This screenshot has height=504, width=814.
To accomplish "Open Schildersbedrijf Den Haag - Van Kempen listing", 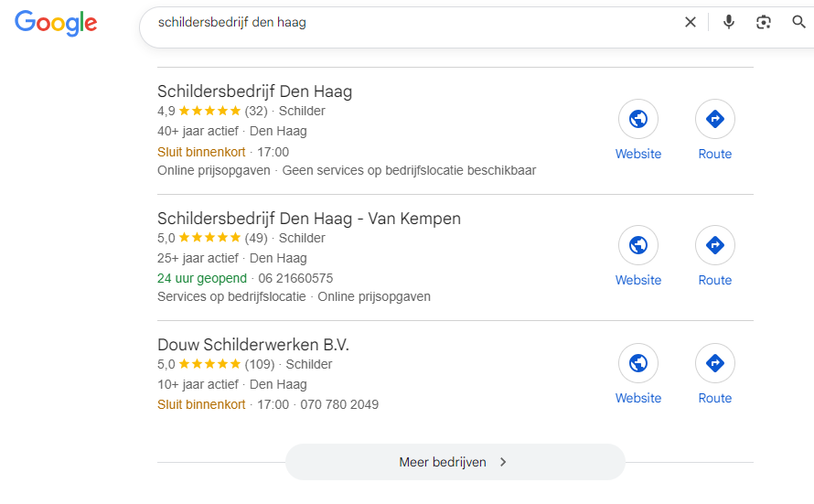I will (309, 219).
